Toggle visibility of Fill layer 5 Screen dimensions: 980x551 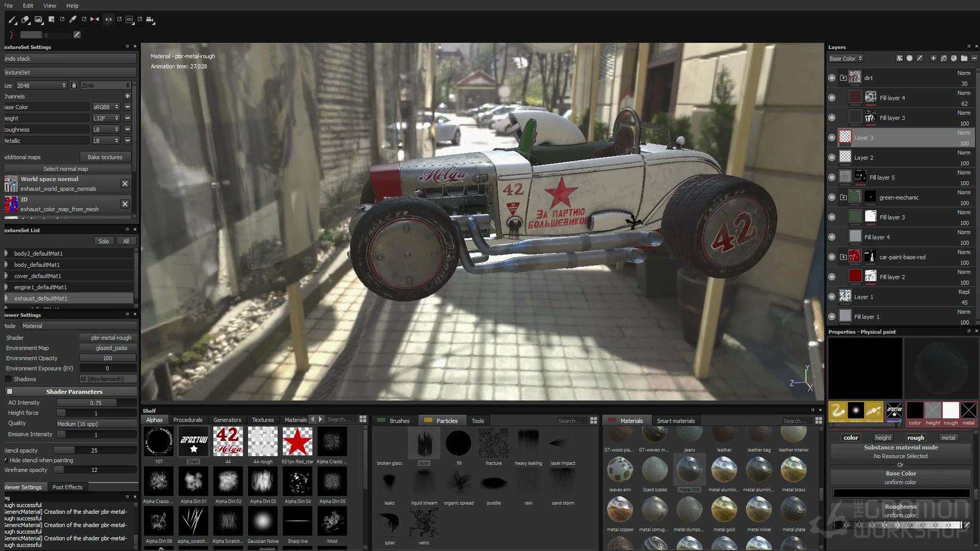(832, 178)
